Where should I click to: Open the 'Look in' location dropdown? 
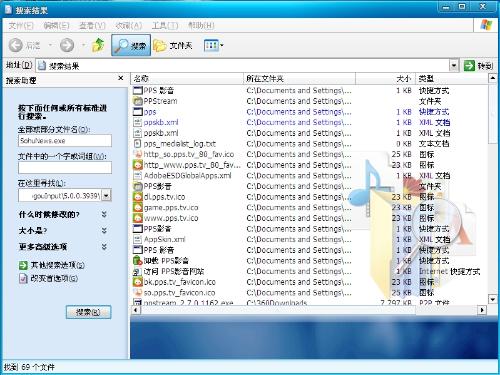(x=106, y=195)
